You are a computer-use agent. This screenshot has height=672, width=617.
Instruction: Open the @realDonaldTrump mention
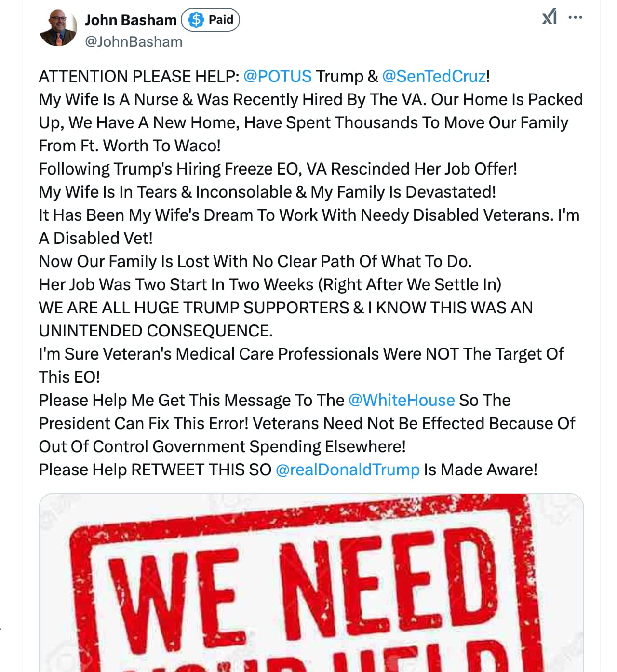[x=348, y=470]
